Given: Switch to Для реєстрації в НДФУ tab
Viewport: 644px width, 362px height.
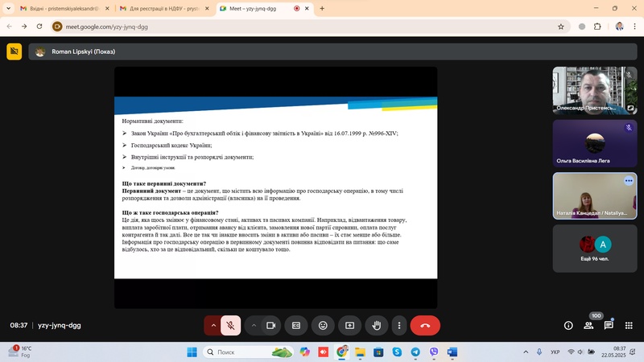Looking at the screenshot, I should pos(164,8).
